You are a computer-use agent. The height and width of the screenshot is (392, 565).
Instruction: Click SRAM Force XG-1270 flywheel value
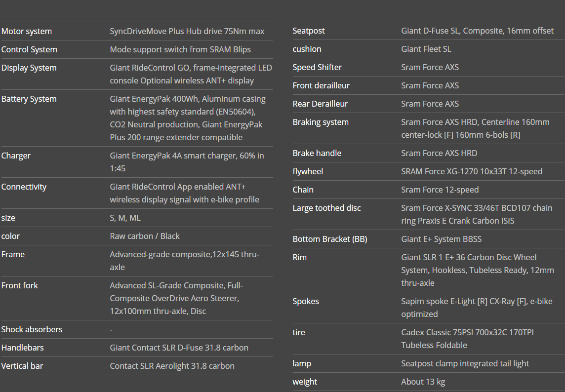471,172
